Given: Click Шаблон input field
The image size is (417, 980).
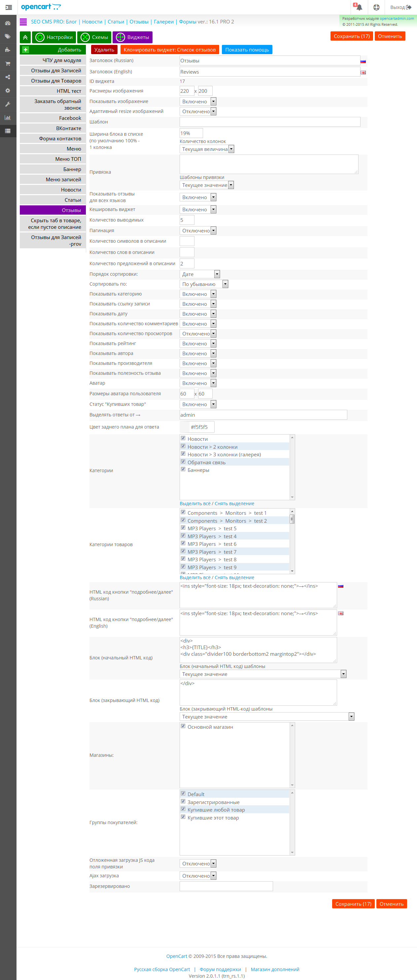Looking at the screenshot, I should coord(270,122).
